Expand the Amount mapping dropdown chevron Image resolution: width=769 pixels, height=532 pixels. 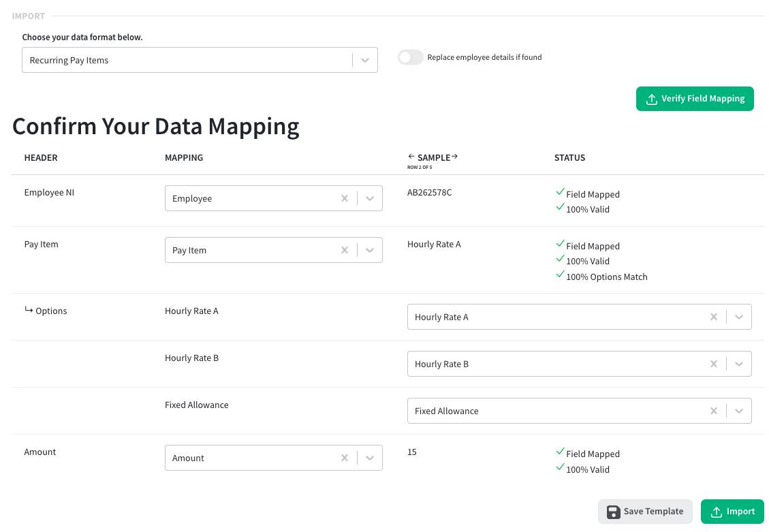[370, 458]
